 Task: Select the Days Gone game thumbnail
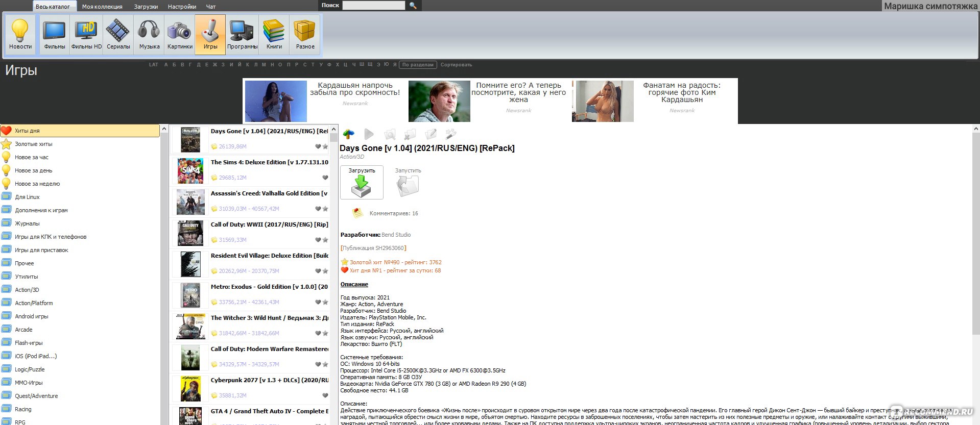tap(190, 140)
